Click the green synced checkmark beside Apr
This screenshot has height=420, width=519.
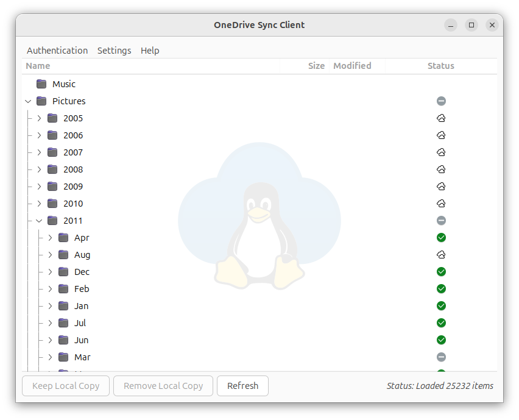[x=441, y=238]
